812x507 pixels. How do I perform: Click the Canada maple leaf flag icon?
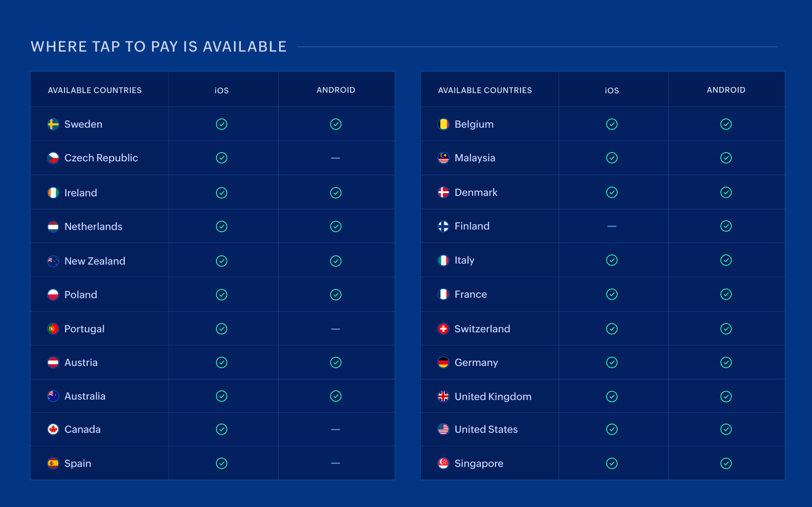tap(53, 430)
